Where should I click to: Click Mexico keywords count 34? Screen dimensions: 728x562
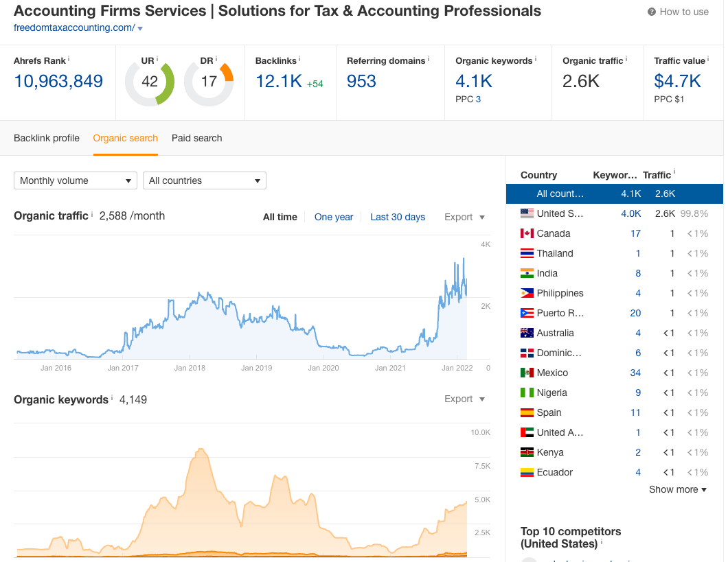point(635,373)
